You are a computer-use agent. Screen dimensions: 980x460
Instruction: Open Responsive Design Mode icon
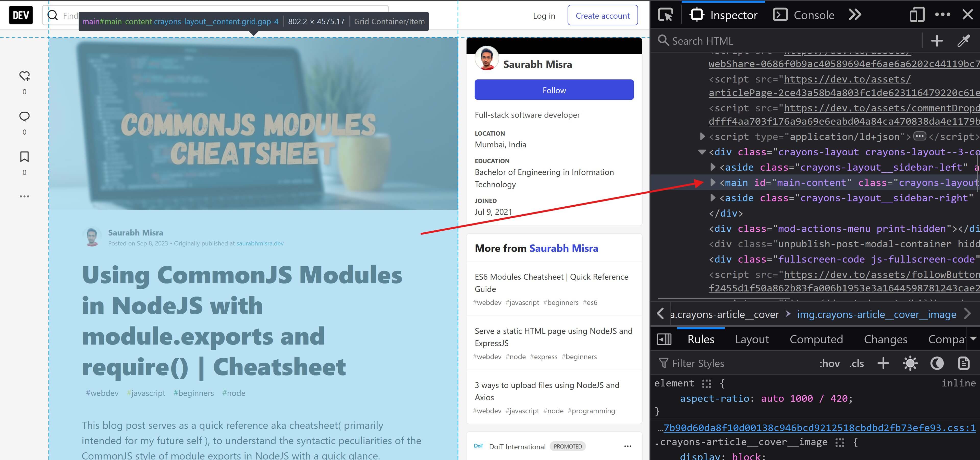[x=917, y=15]
